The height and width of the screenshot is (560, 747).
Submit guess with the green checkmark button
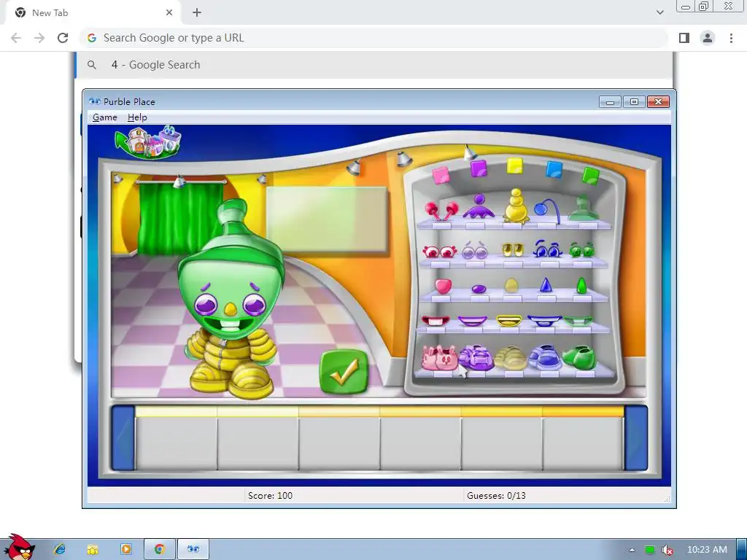coord(344,372)
